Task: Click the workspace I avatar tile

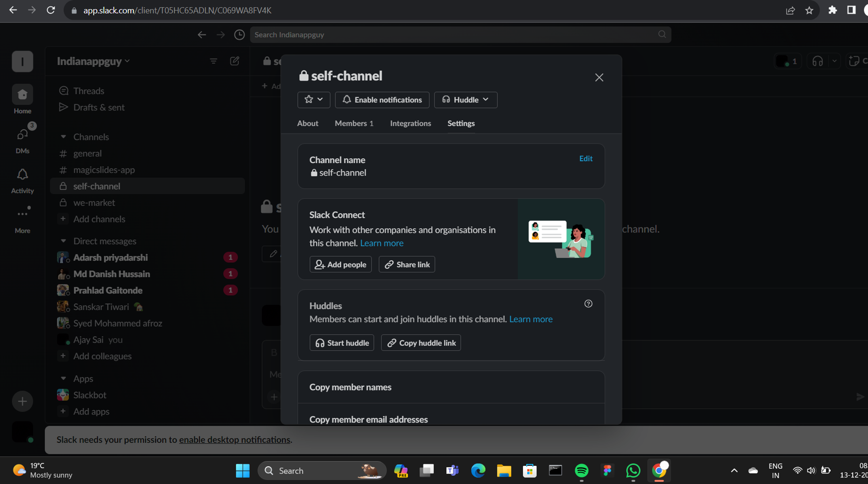Action: [x=22, y=61]
